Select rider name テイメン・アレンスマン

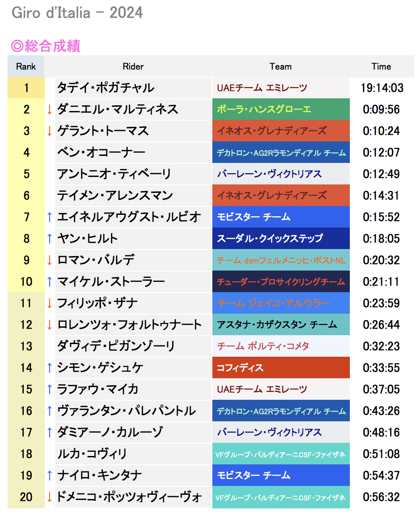click(x=115, y=196)
